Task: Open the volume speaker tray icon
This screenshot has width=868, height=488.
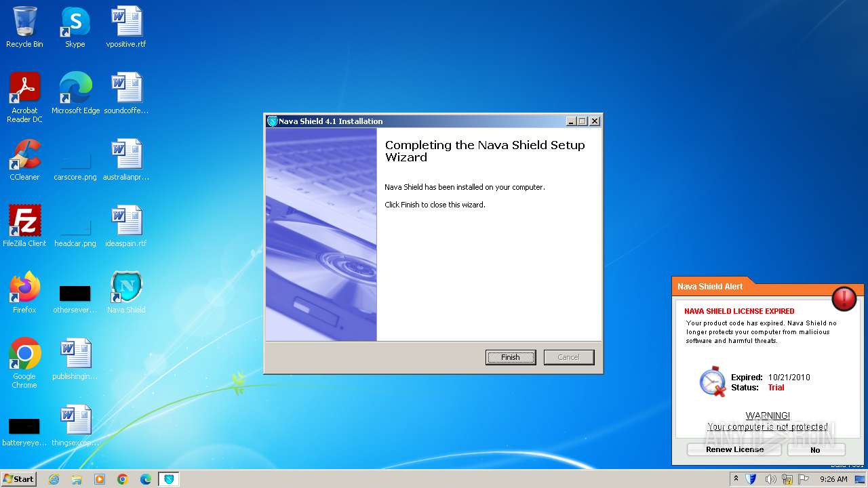Action: tap(770, 479)
